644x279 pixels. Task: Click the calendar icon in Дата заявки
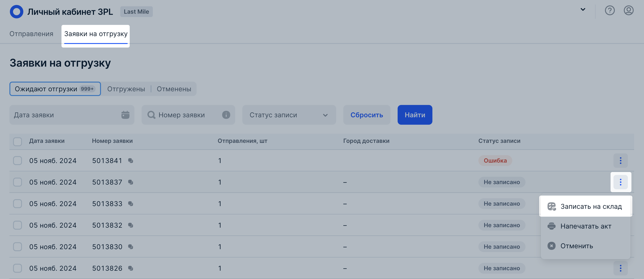pyautogui.click(x=125, y=115)
